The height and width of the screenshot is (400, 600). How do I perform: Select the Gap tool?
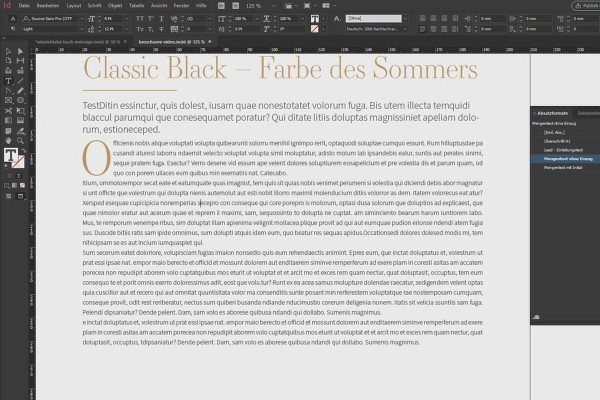(x=20, y=60)
